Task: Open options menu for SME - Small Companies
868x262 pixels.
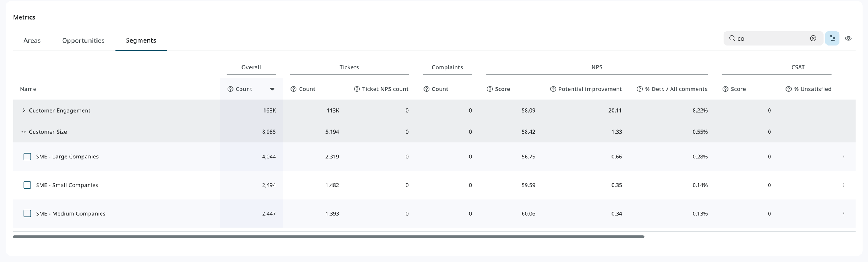Action: [844, 185]
